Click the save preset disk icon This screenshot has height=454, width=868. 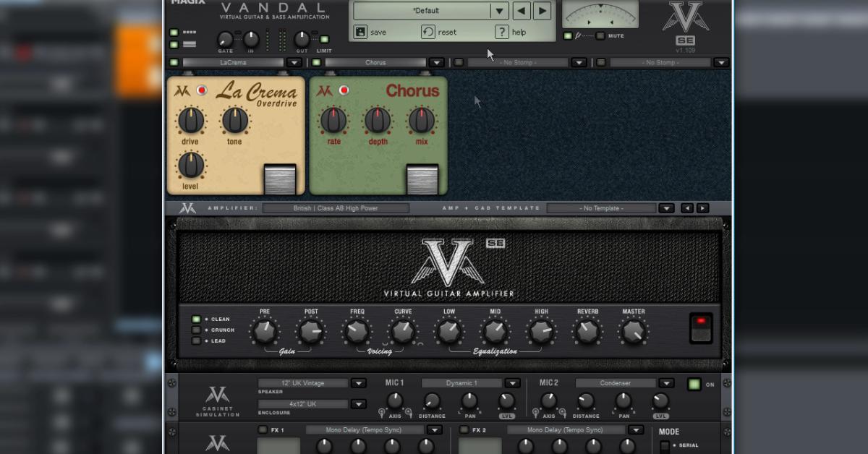point(360,32)
